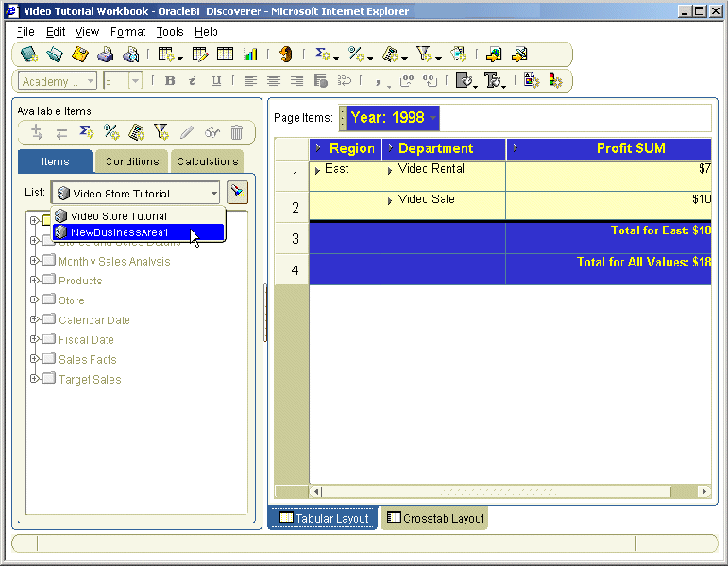Image resolution: width=728 pixels, height=566 pixels.
Task: Open the List business area combo box
Action: tap(214, 193)
